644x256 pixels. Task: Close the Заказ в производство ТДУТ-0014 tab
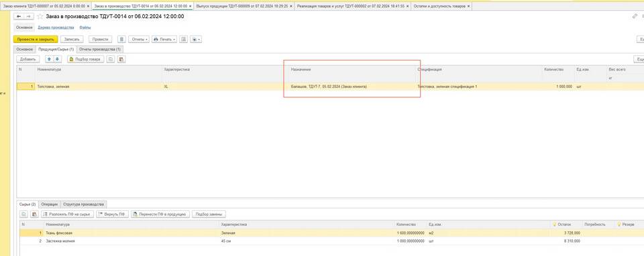tap(191, 7)
